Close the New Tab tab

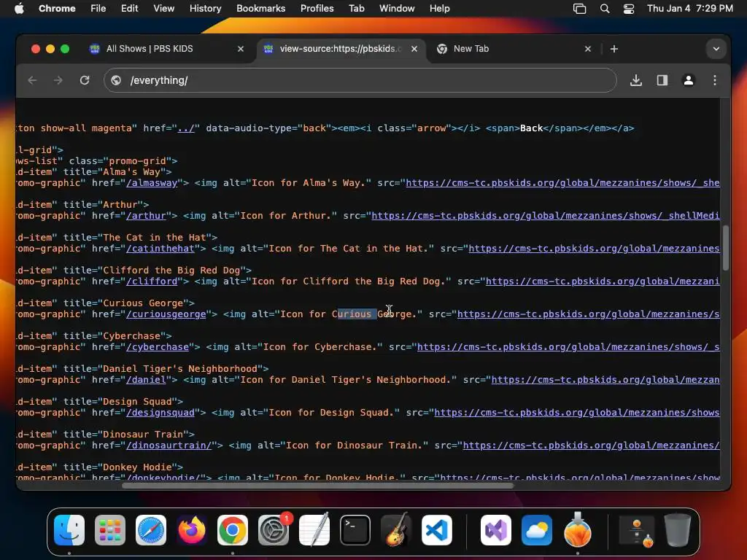[588, 49]
